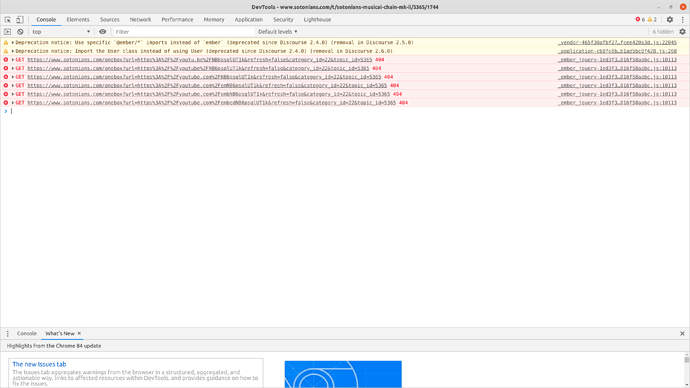Open the Lighthouse tab
The height and width of the screenshot is (388, 690).
point(317,20)
